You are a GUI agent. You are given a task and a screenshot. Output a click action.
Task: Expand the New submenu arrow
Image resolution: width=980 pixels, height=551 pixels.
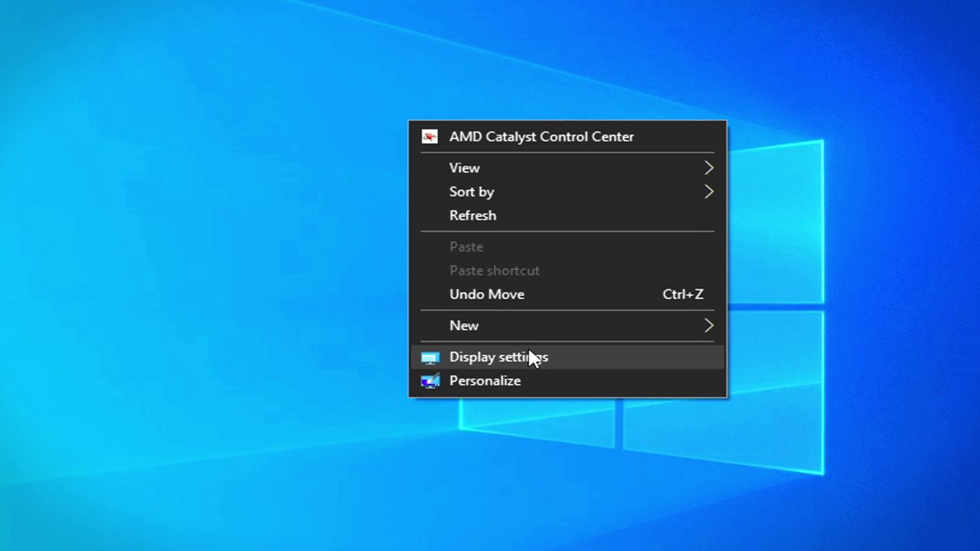pyautogui.click(x=709, y=325)
